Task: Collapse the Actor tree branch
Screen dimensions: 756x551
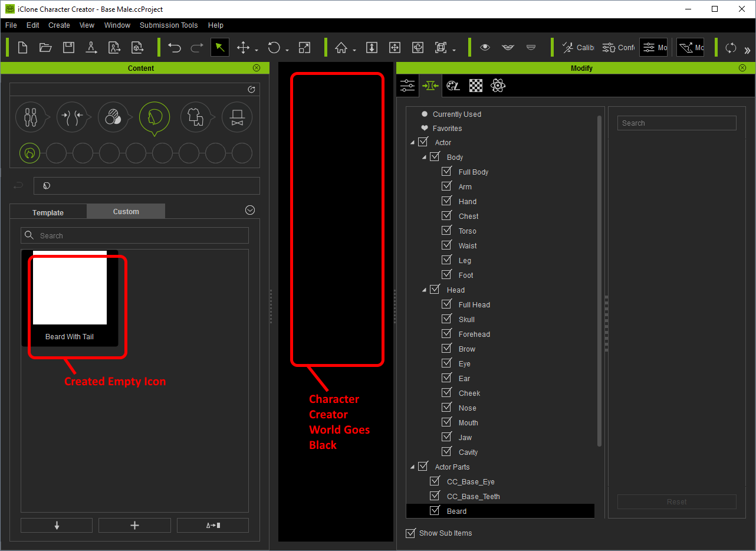Action: coord(412,142)
